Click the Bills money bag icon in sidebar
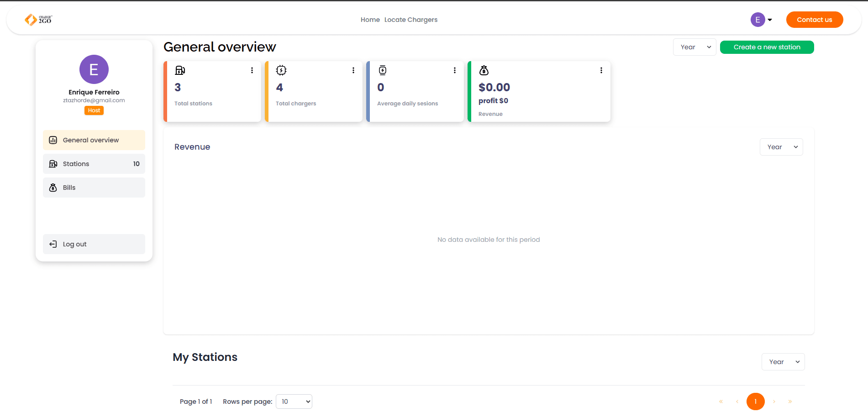This screenshot has width=868, height=417. 53,188
